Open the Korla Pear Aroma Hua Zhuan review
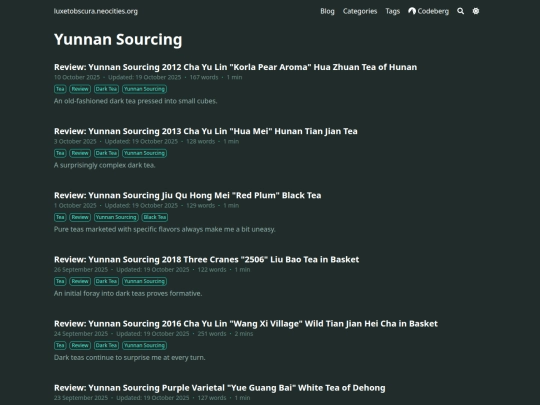 click(x=235, y=67)
